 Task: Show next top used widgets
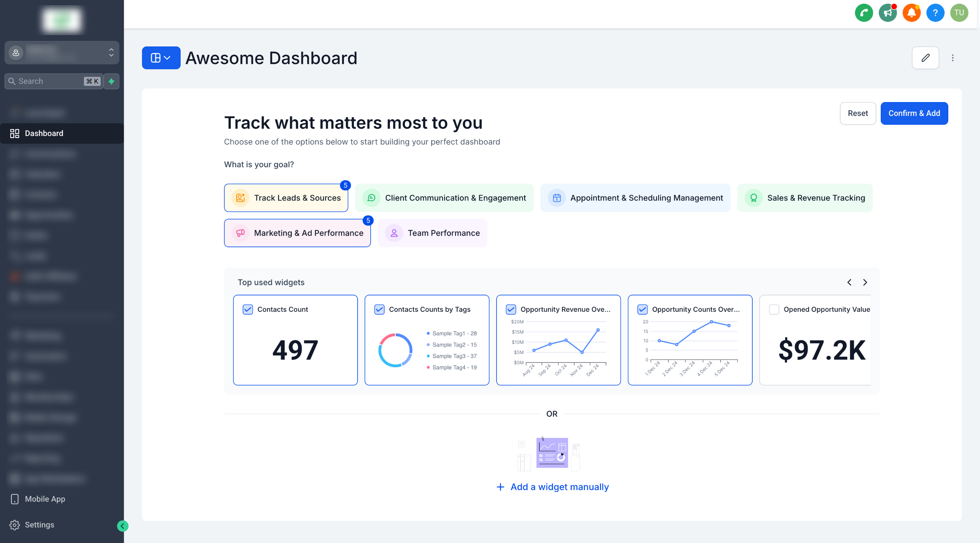(x=865, y=282)
